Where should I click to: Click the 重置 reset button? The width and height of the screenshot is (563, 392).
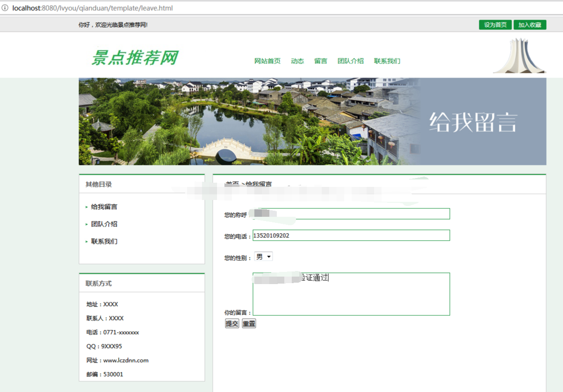pyautogui.click(x=249, y=324)
